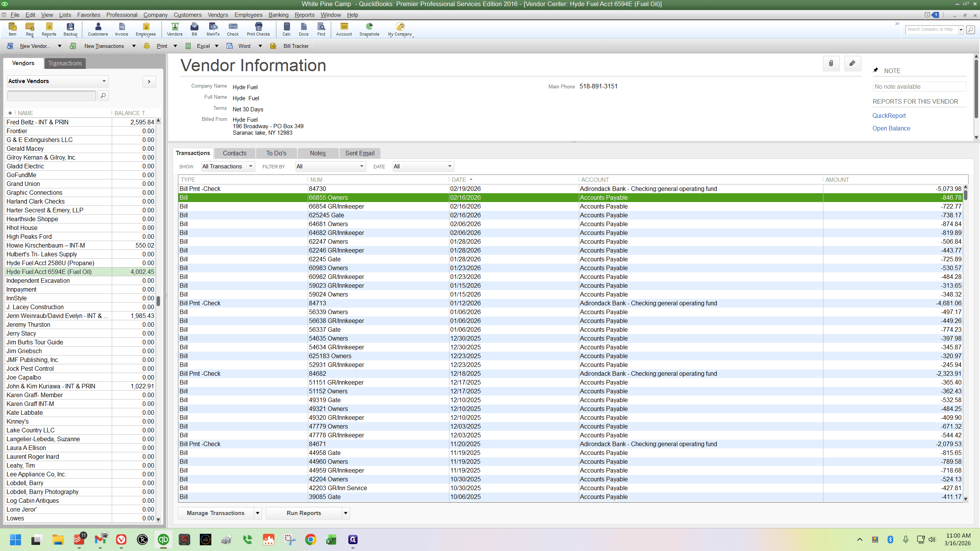Open the Banking menu
The height and width of the screenshot is (551, 980).
[x=278, y=15]
